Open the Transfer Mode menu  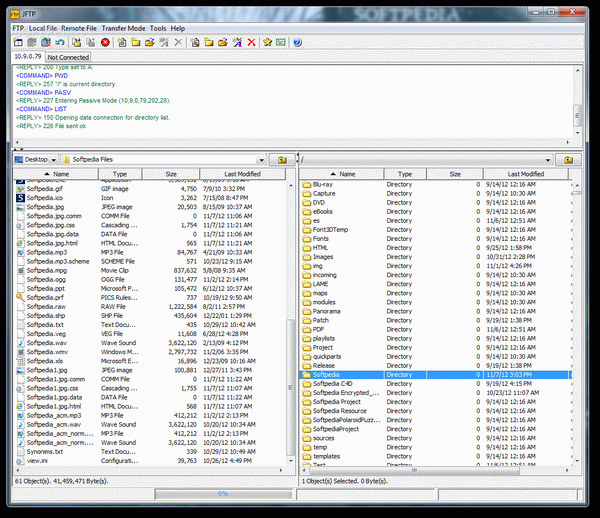point(122,28)
